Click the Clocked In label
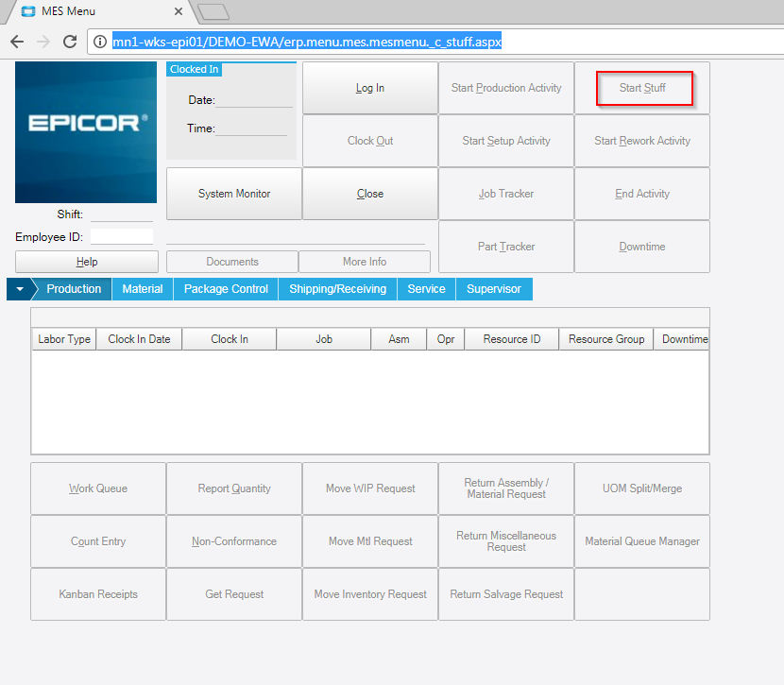The height and width of the screenshot is (685, 784). [x=194, y=70]
